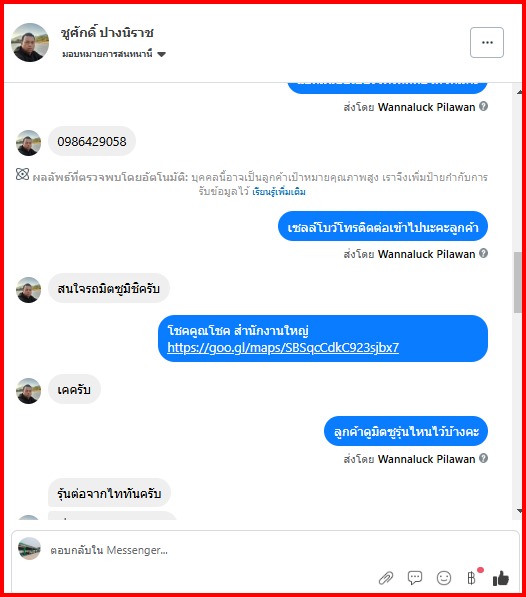The width and height of the screenshot is (526, 597).
Task: Open the three-dot options menu
Action: [487, 42]
